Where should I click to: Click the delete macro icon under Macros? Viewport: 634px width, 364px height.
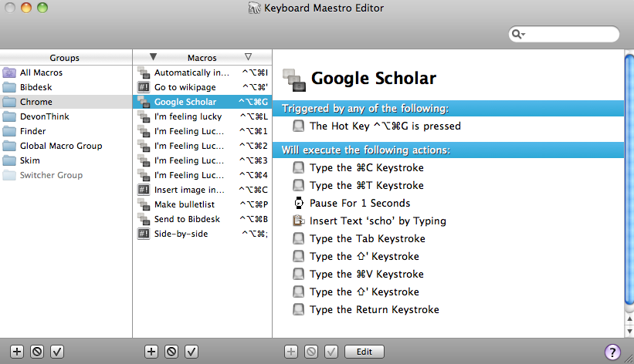tap(171, 352)
